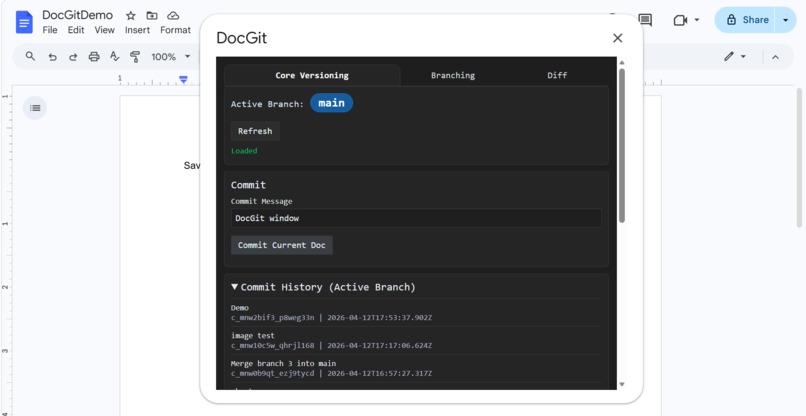Open the Share options dropdown arrow
Image resolution: width=806 pixels, height=416 pixels.
[785, 20]
